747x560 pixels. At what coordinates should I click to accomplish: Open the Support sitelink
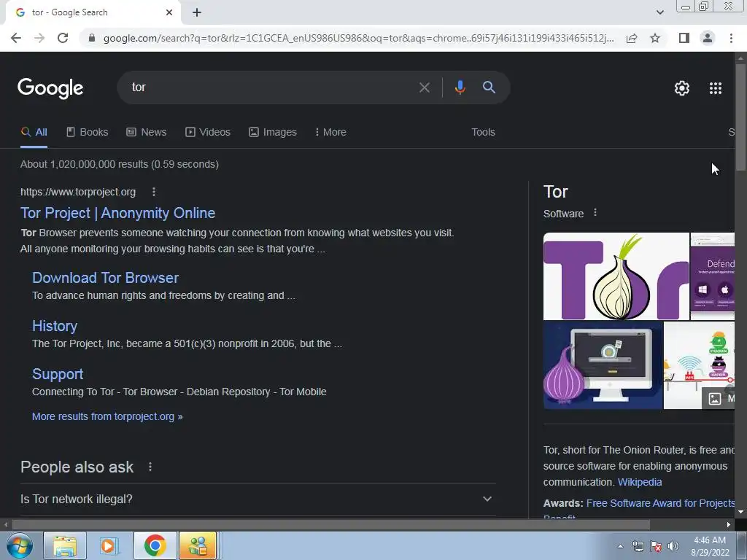58,374
